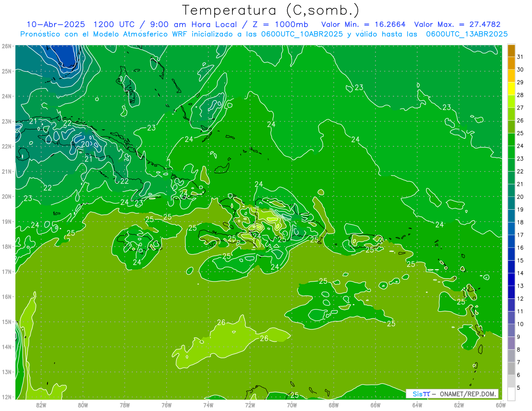This screenshot has height=411, width=532.
Task: Click the legend value '27'
Action: (x=520, y=107)
